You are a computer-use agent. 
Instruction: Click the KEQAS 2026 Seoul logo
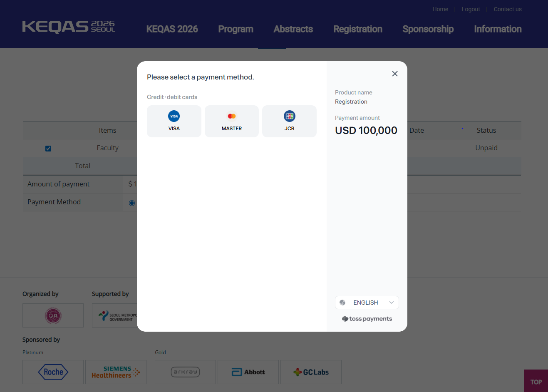point(69,27)
